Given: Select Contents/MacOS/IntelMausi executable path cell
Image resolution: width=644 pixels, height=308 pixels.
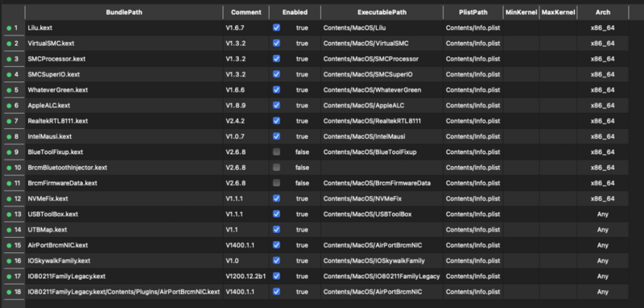Looking at the screenshot, I should pos(382,136).
